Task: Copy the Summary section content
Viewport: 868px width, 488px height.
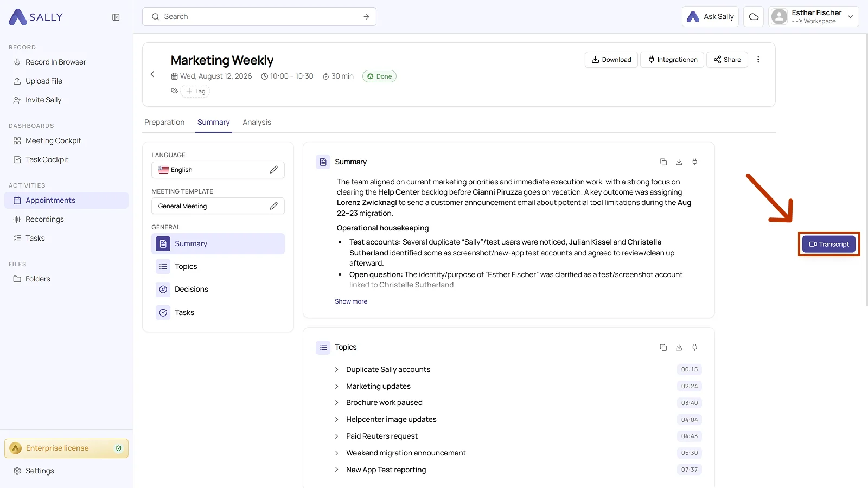Action: coord(663,162)
